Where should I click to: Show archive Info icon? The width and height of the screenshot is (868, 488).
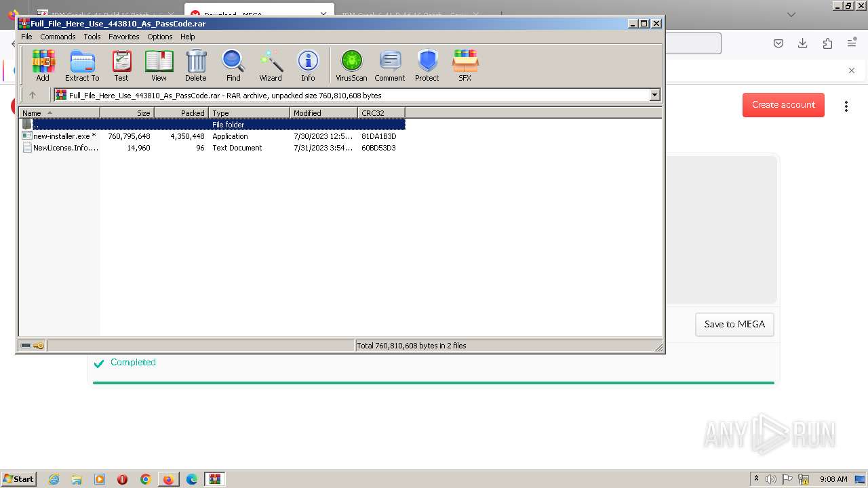coord(308,66)
